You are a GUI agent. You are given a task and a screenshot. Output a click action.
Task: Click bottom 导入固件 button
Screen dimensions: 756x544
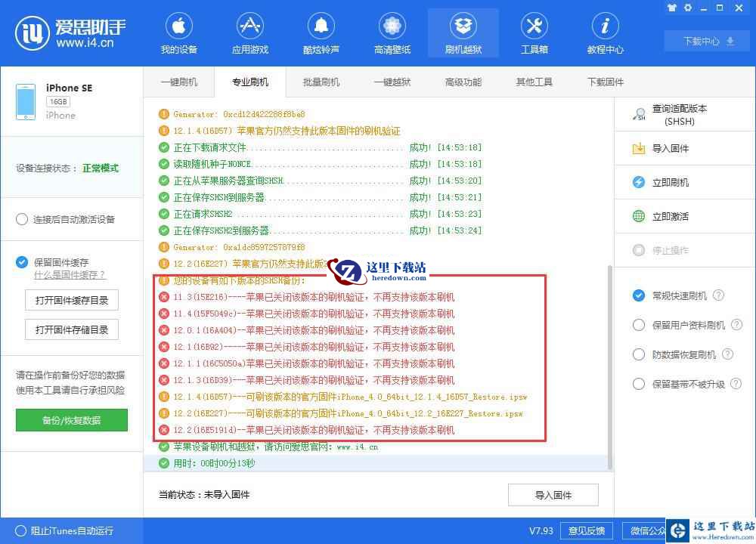pos(553,495)
